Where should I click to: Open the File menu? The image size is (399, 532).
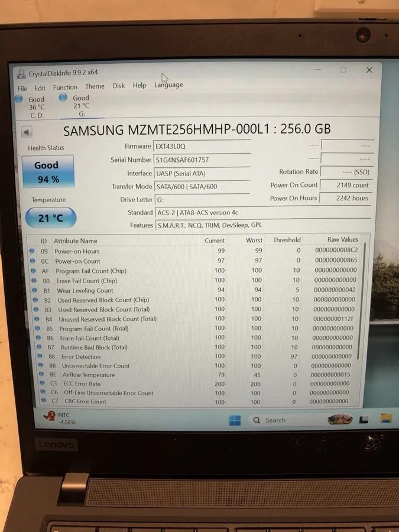[22, 88]
